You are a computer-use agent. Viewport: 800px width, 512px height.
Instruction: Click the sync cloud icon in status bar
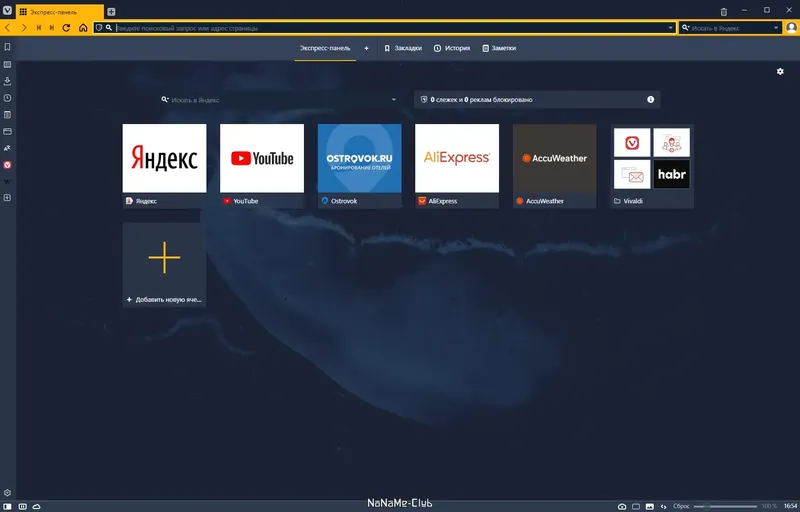tap(37, 506)
